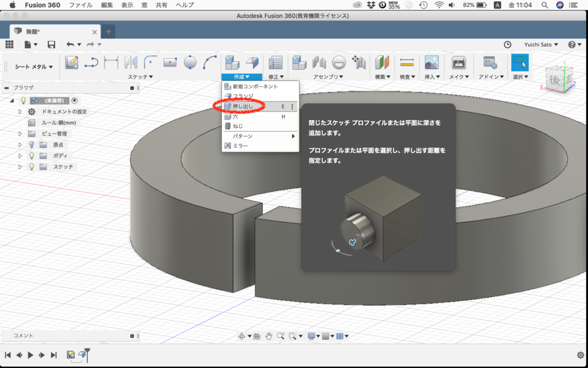Open the data panel grid icon

coord(9,44)
